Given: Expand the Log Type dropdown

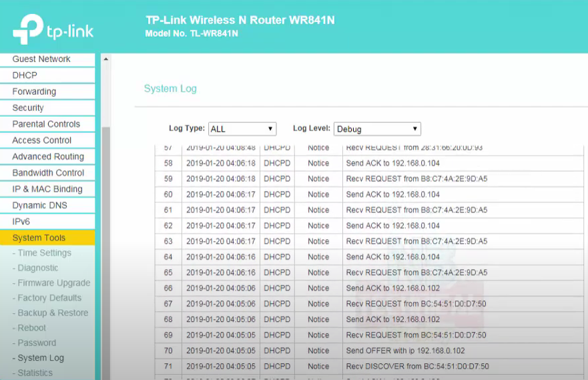Looking at the screenshot, I should [242, 129].
